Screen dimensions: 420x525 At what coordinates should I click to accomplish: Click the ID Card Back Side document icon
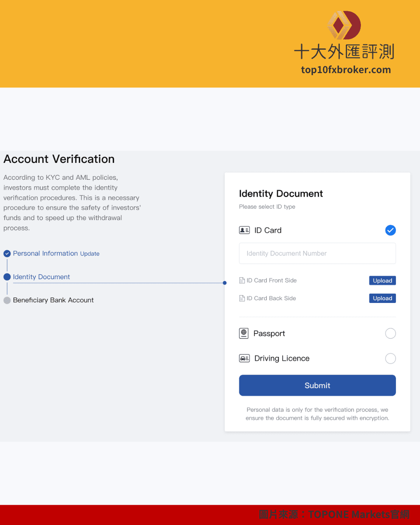pyautogui.click(x=242, y=298)
